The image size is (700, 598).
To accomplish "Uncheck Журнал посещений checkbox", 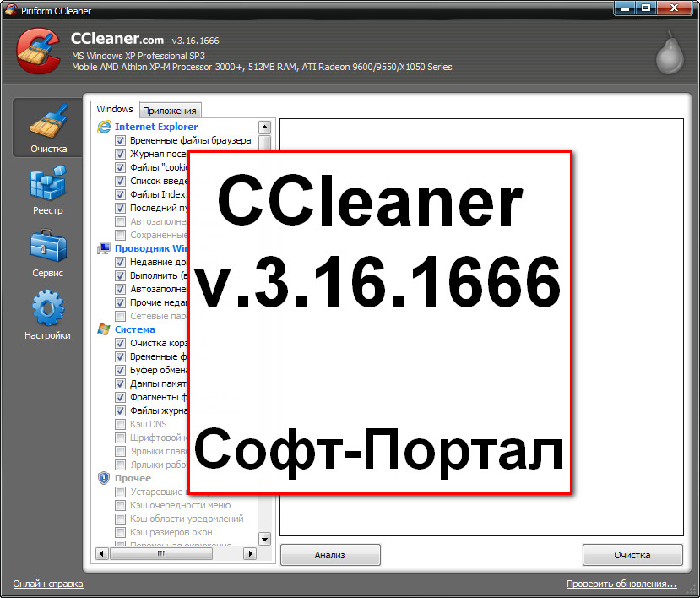I will click(120, 154).
